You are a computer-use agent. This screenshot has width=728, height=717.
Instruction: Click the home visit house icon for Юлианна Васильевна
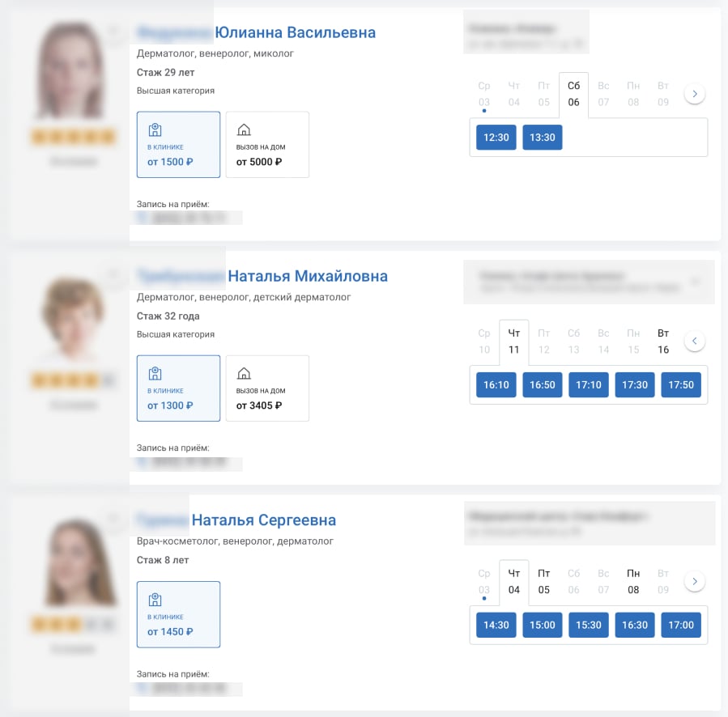pyautogui.click(x=243, y=130)
